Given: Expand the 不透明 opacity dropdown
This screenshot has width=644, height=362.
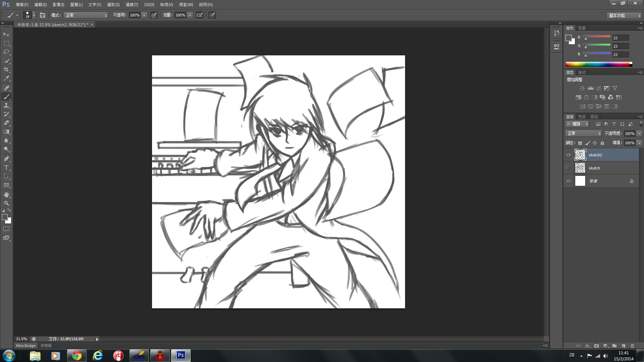Looking at the screenshot, I should (x=144, y=15).
